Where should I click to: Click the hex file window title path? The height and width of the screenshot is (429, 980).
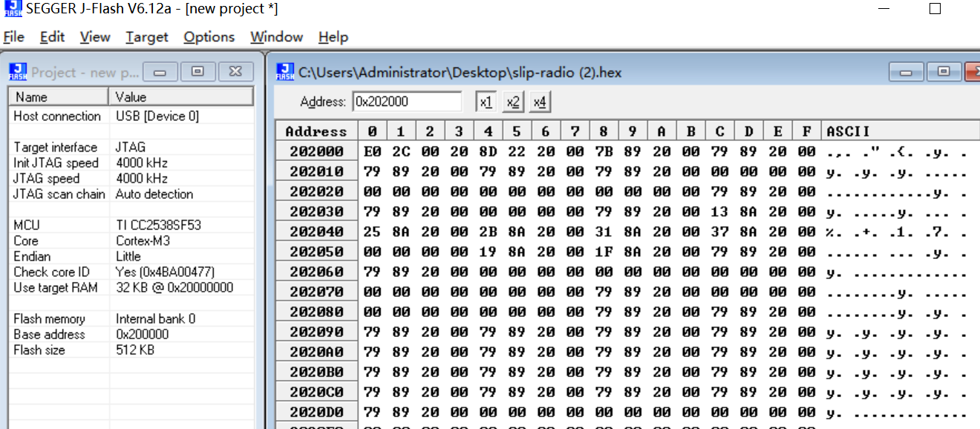click(x=460, y=72)
